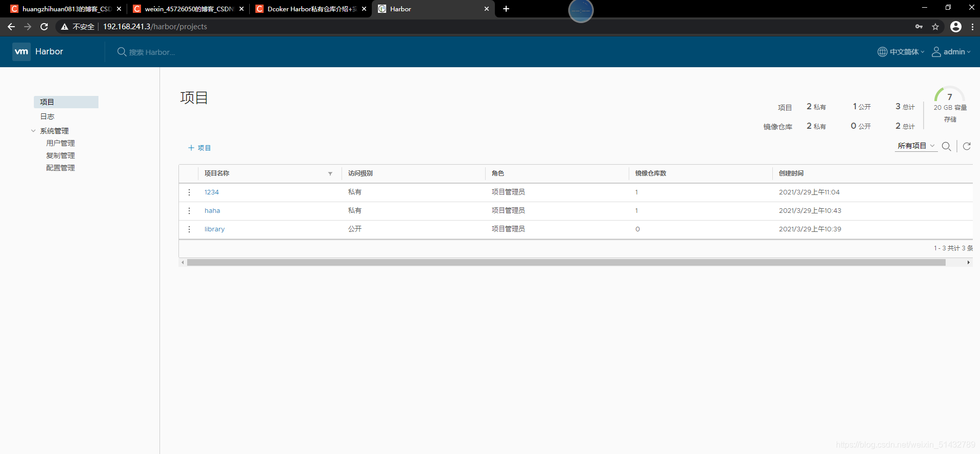Click creation time 2021/3/29上午11:04
Viewport: 980px width, 454px height.
coord(809,192)
